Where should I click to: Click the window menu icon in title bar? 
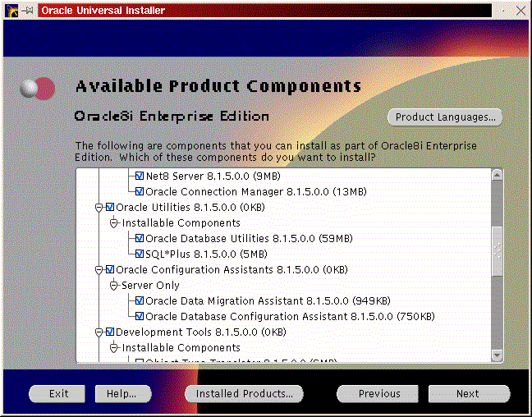point(11,11)
